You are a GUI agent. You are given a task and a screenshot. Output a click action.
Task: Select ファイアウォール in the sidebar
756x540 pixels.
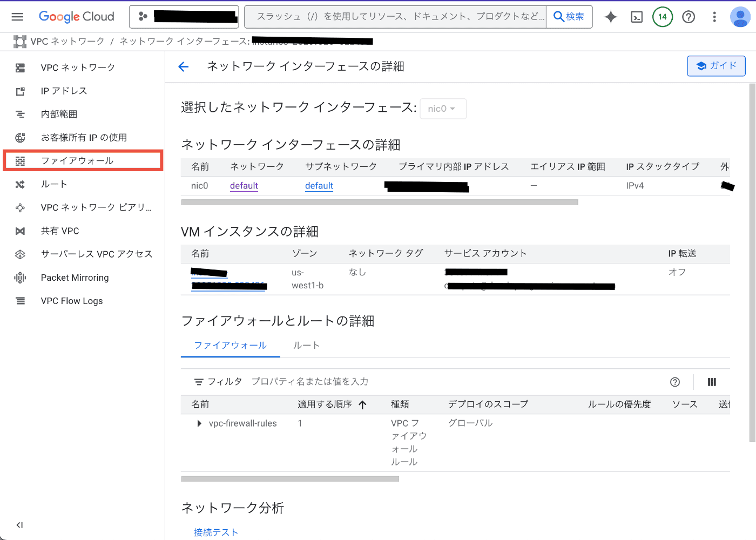click(x=77, y=161)
